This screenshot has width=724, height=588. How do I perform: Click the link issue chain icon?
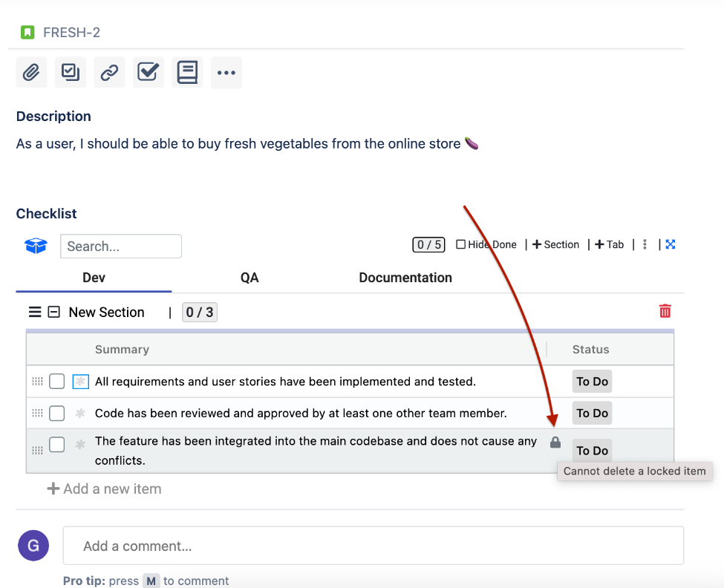pos(109,73)
